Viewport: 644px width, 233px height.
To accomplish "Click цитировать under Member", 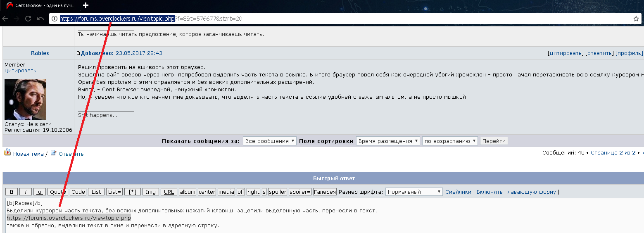I will (x=20, y=70).
